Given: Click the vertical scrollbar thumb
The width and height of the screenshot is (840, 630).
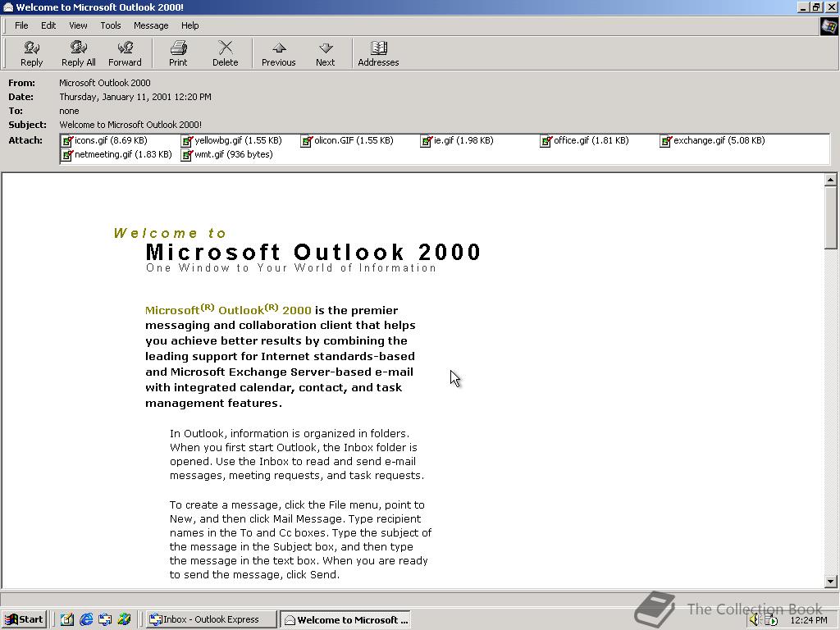Looking at the screenshot, I should click(830, 217).
